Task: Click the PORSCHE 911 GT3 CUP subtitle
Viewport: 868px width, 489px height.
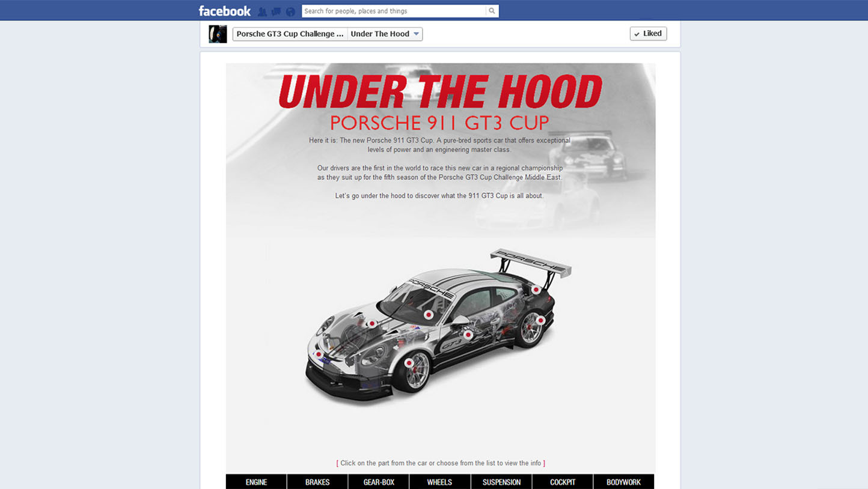Action: pyautogui.click(x=439, y=123)
